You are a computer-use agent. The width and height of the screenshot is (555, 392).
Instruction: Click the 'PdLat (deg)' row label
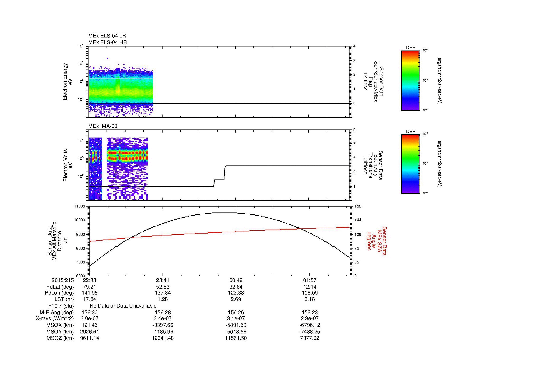(60, 287)
